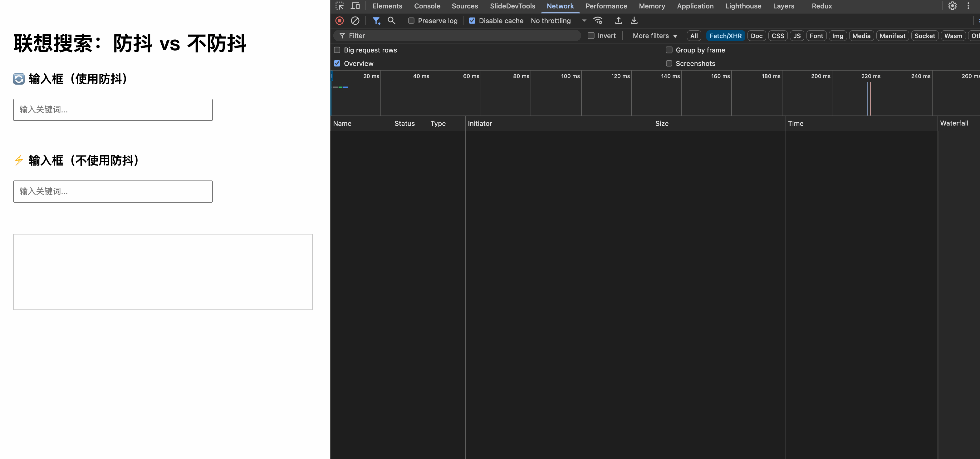This screenshot has width=980, height=459.
Task: Open network conditions wifi icon
Action: (x=598, y=21)
